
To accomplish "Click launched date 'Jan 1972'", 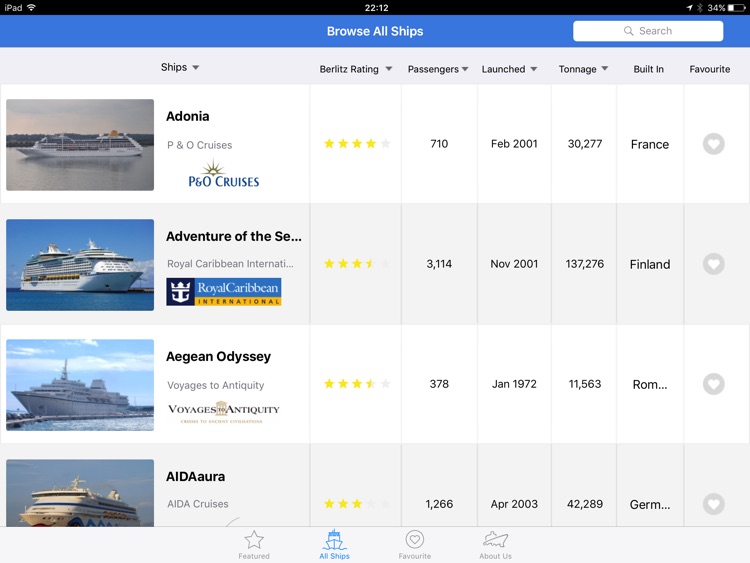I will click(514, 384).
